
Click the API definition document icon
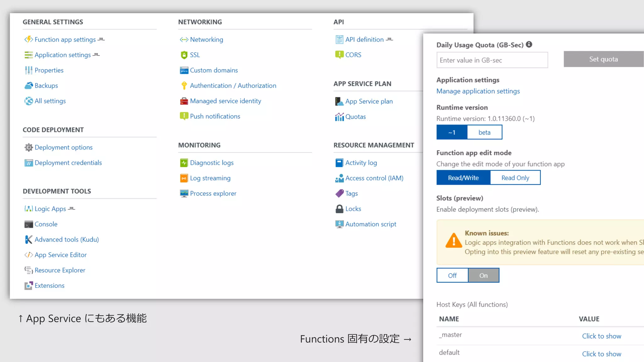[339, 39]
